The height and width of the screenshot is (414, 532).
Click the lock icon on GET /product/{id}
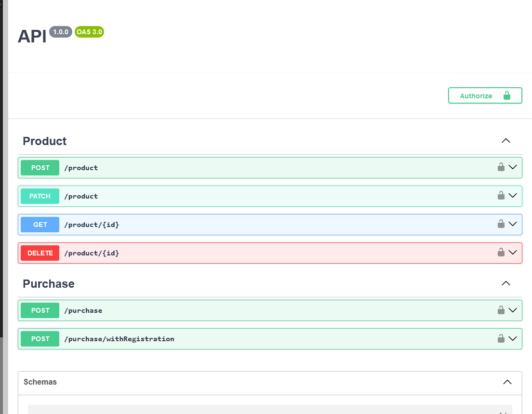click(x=500, y=224)
